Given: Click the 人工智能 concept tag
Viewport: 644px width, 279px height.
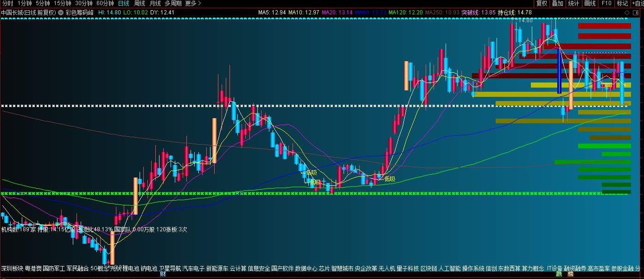Looking at the screenshot, I should pos(449,268).
